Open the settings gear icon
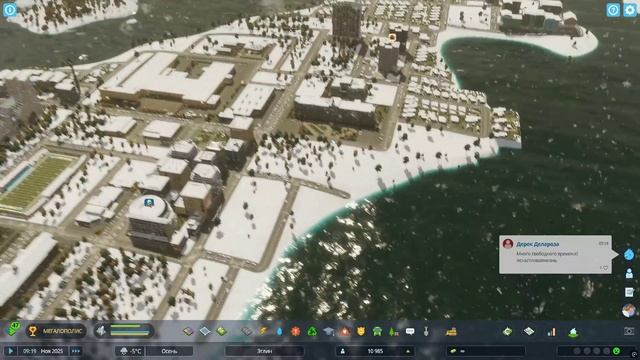 [x=630, y=10]
